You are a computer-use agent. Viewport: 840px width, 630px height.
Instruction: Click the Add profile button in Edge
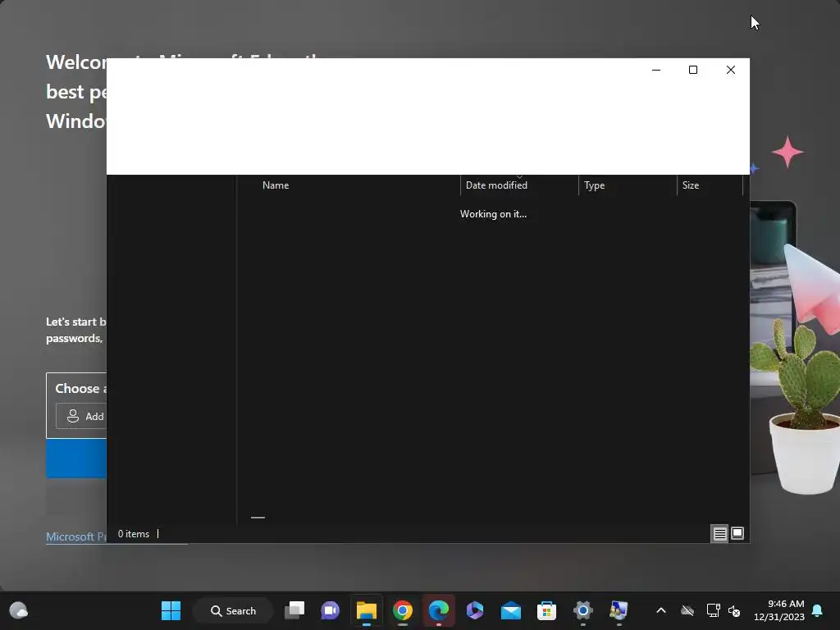81,416
